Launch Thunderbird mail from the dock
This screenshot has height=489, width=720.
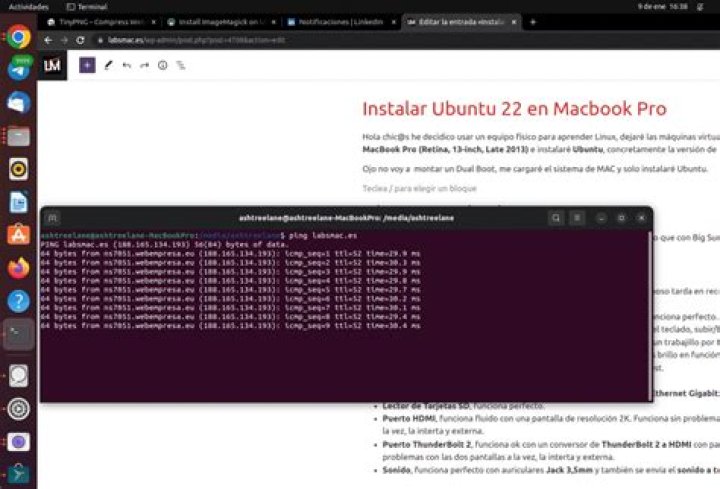pyautogui.click(x=18, y=102)
